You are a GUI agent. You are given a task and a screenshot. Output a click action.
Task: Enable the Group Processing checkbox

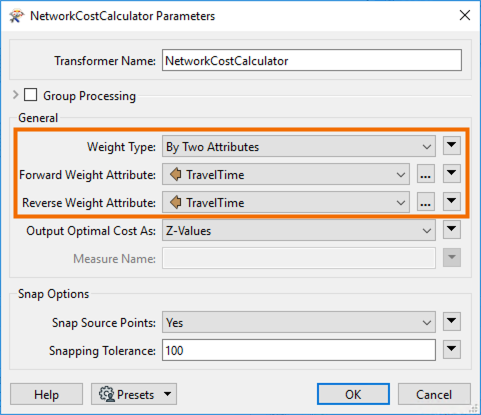tap(30, 95)
